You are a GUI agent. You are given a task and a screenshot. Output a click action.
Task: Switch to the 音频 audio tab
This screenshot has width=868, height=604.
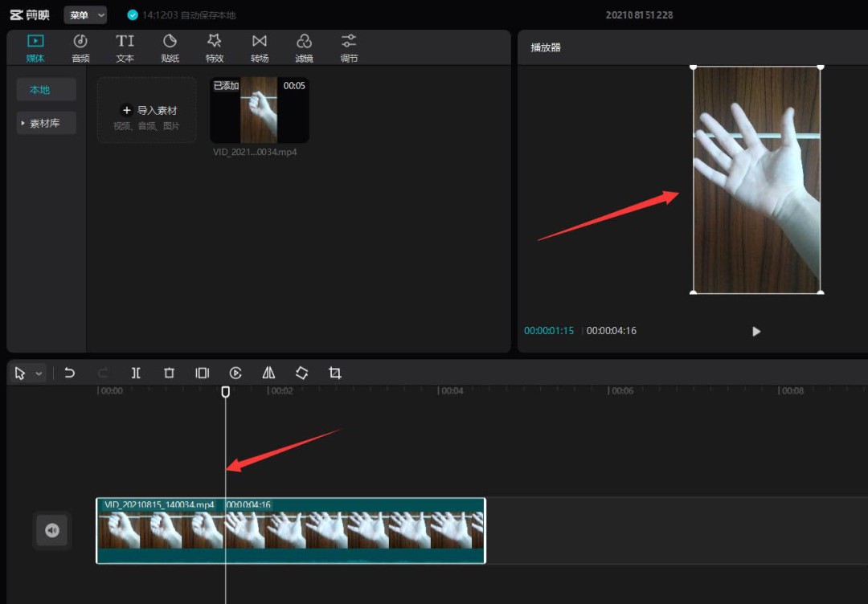80,48
